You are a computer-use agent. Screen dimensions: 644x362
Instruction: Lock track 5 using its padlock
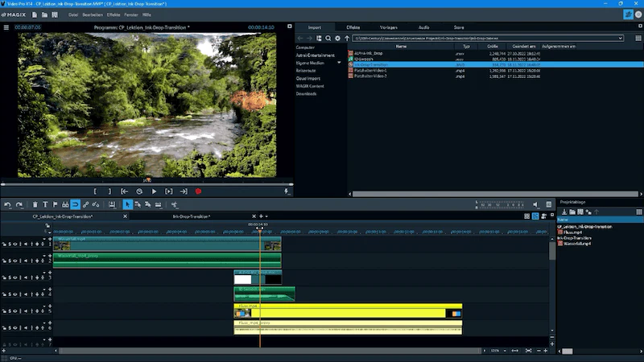point(4,311)
